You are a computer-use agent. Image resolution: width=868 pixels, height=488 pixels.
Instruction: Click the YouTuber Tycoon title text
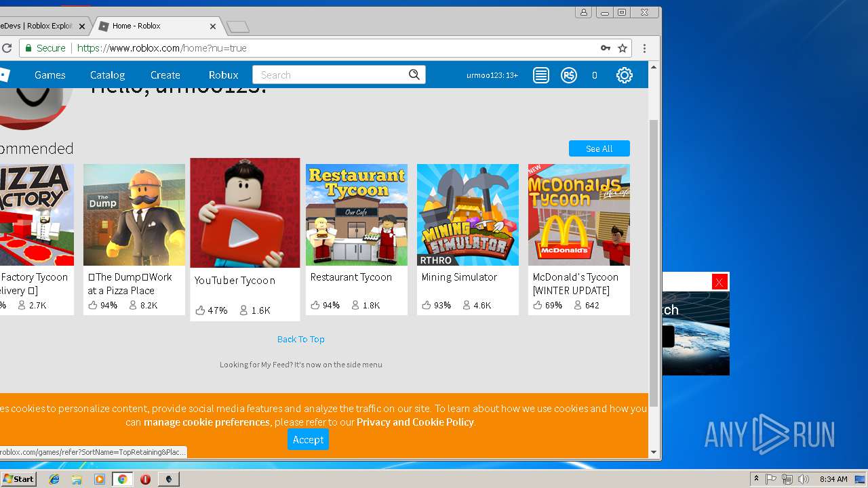tap(235, 280)
